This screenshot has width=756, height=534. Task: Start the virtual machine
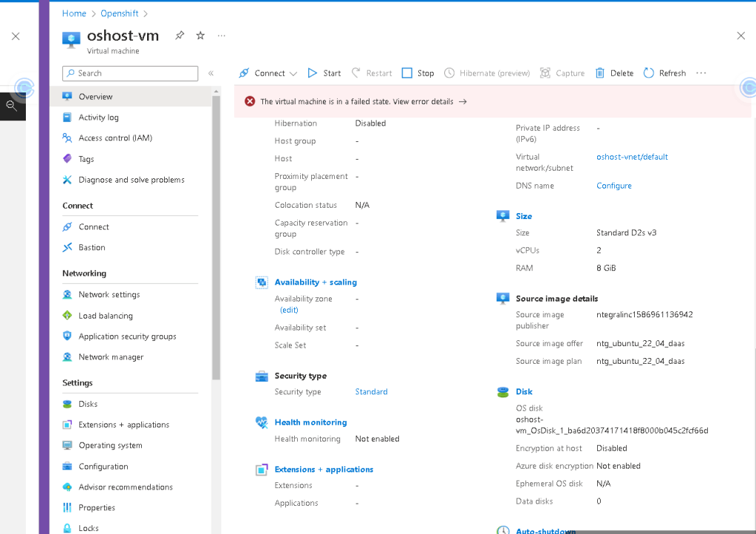coord(324,73)
